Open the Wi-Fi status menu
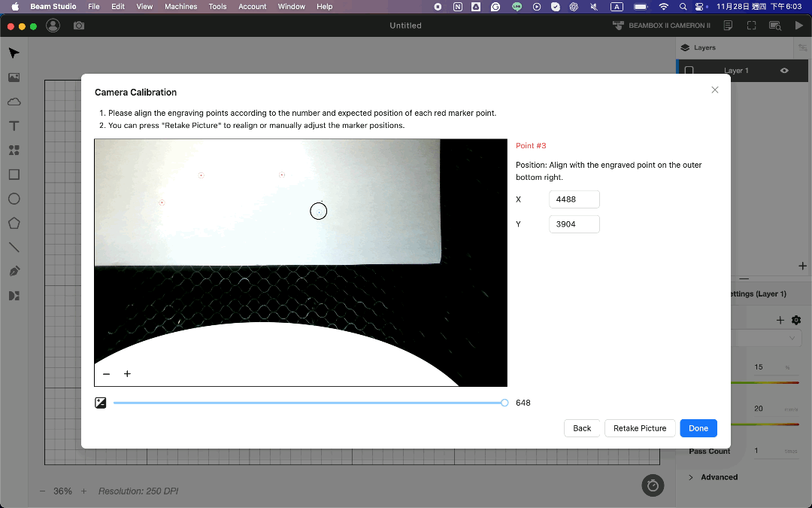Image resolution: width=812 pixels, height=508 pixels. tap(663, 7)
